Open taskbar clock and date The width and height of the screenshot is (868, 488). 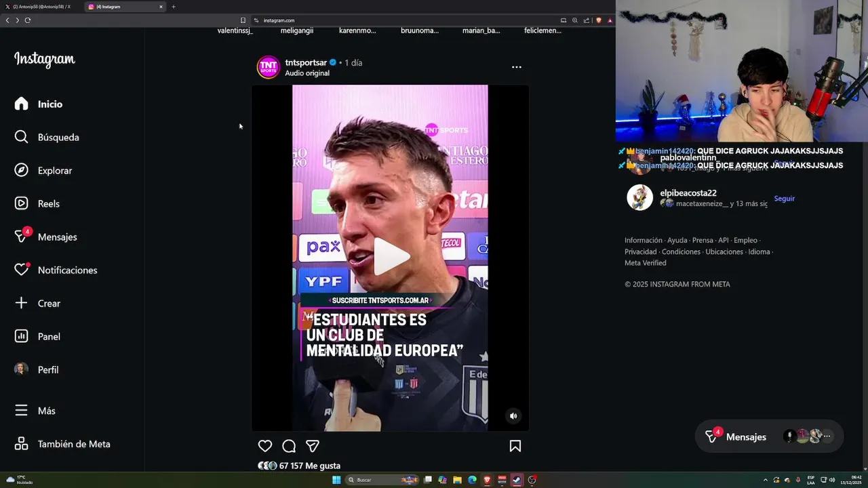tap(851, 480)
